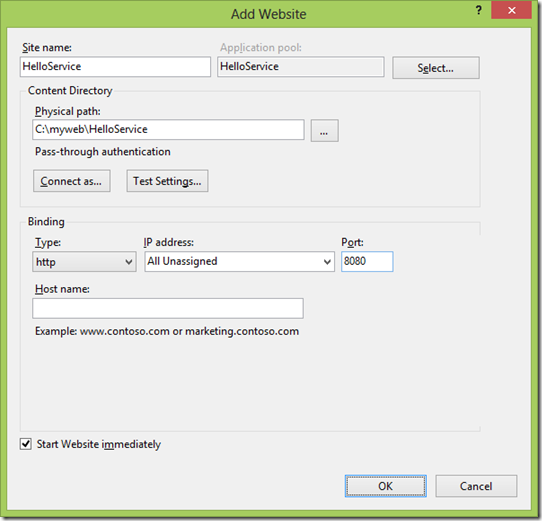Confirm with the OK button
Viewport: 542px width, 521px height.
pos(385,486)
